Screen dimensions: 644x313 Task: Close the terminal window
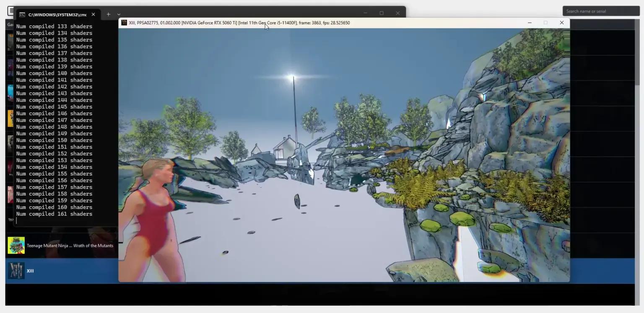tap(397, 13)
